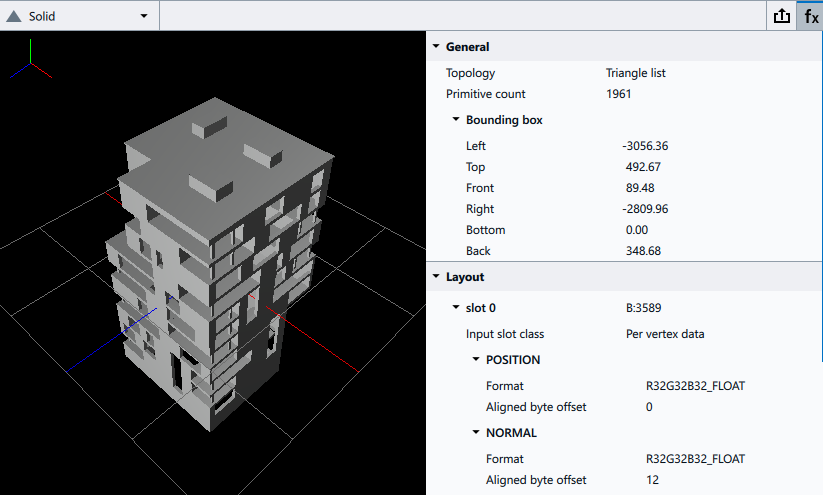This screenshot has height=495, width=823.
Task: Collapse the General section
Action: 436,47
